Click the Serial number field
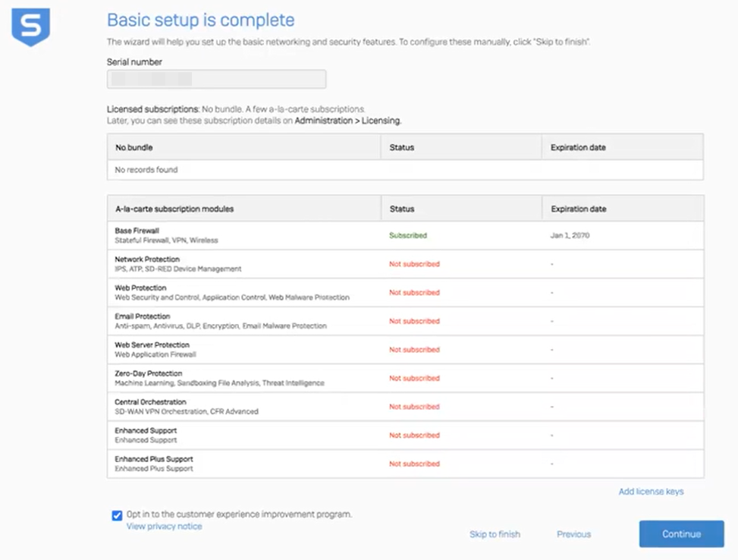The height and width of the screenshot is (560, 738). tap(216, 79)
